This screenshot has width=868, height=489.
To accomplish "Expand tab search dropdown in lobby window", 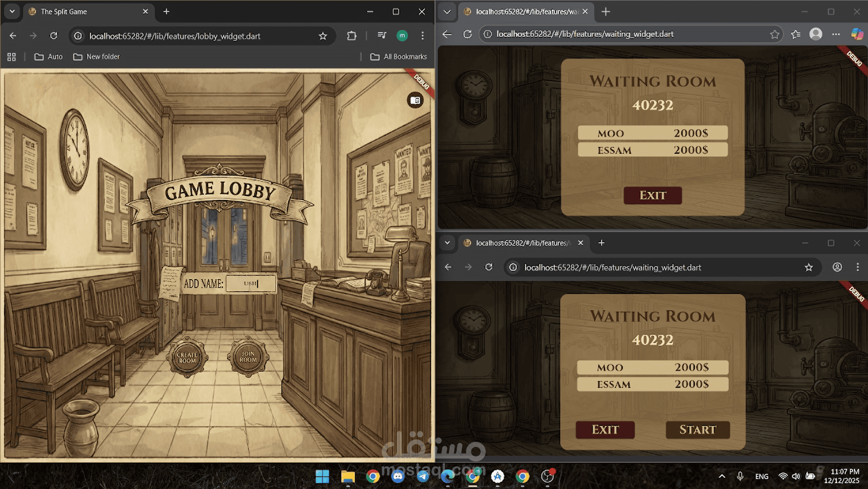I will 12,11.
